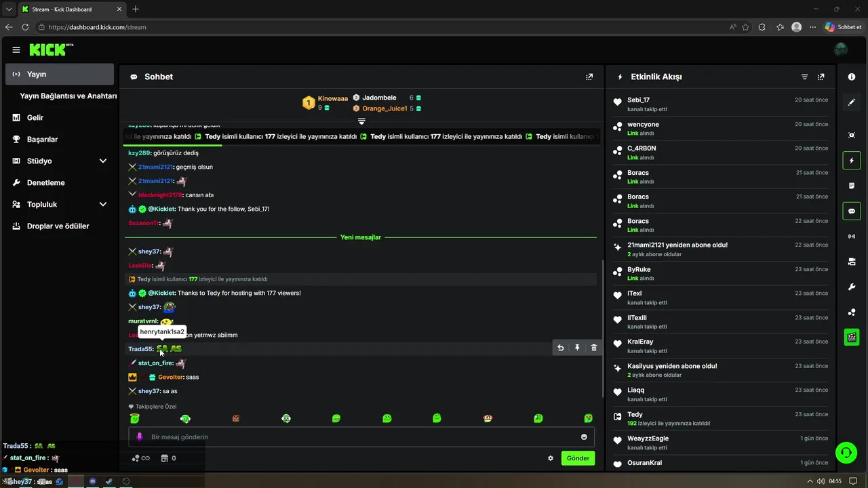The height and width of the screenshot is (488, 868).
Task: Pop out the Etkinlik Akışı panel
Action: [821, 77]
